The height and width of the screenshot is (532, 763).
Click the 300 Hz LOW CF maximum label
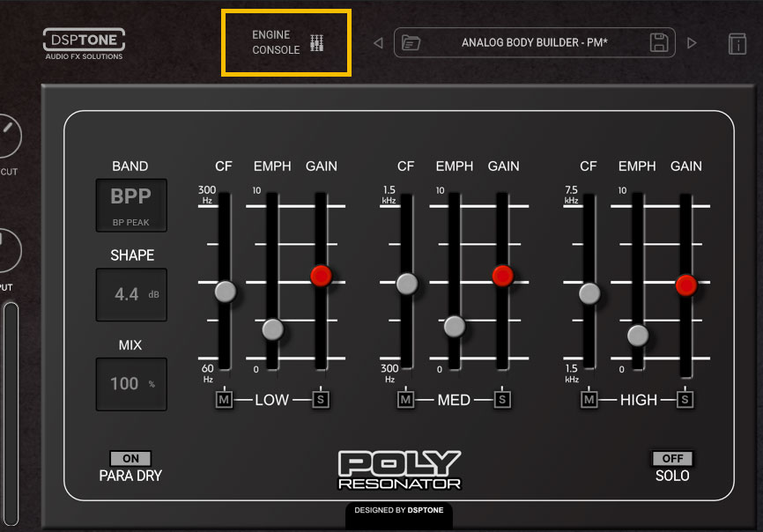(207, 194)
